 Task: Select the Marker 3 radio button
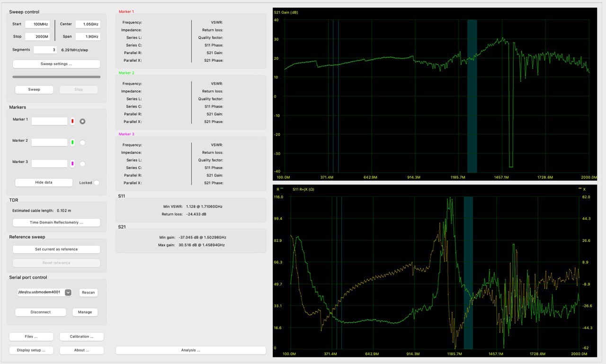pyautogui.click(x=82, y=164)
